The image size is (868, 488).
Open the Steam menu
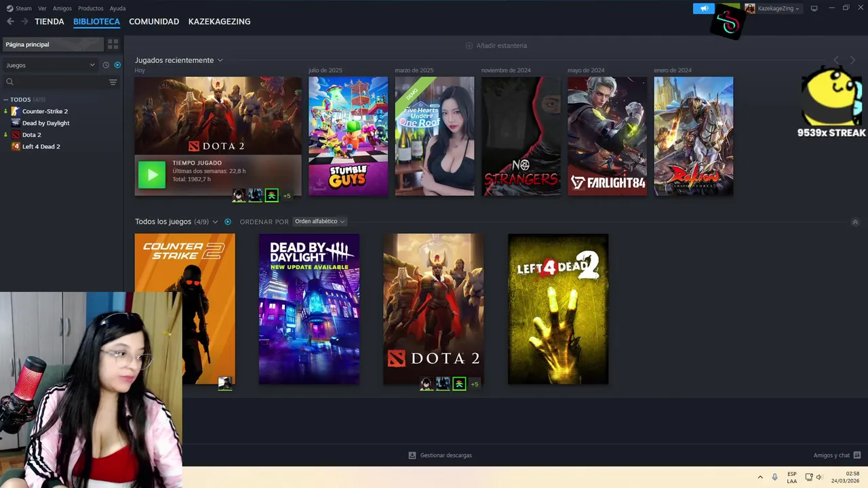tap(19, 8)
